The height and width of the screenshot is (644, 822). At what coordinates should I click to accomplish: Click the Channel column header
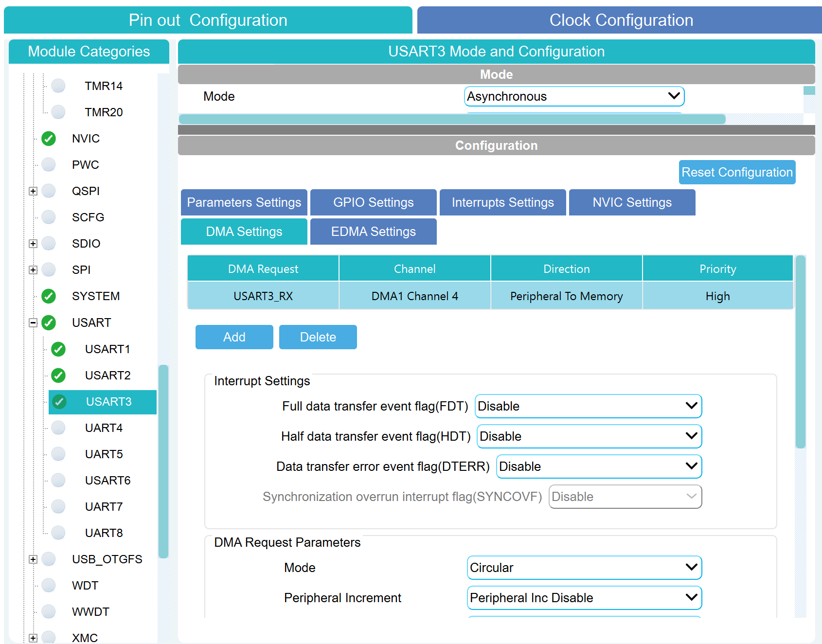click(415, 269)
